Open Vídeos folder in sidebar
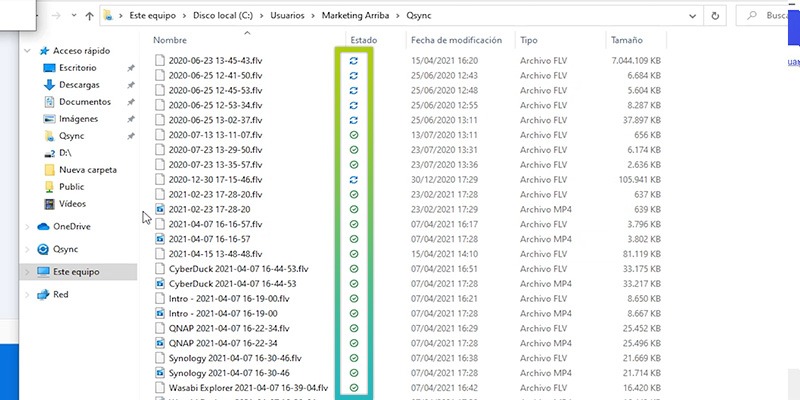 pyautogui.click(x=72, y=204)
